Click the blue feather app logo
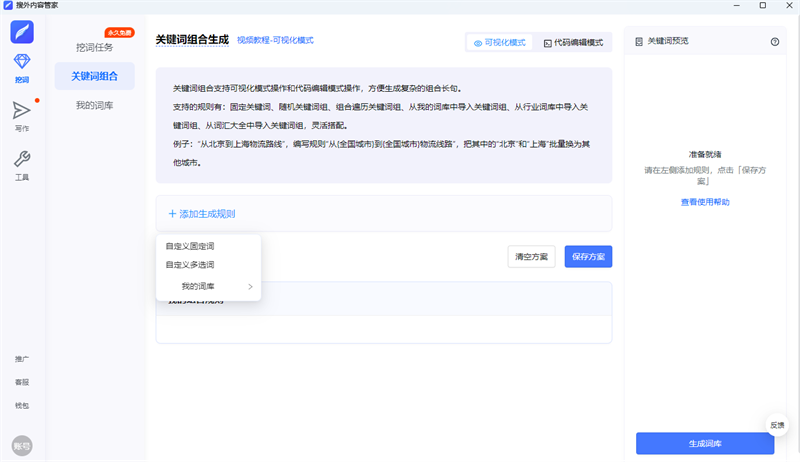The height and width of the screenshot is (462, 800). 22,32
